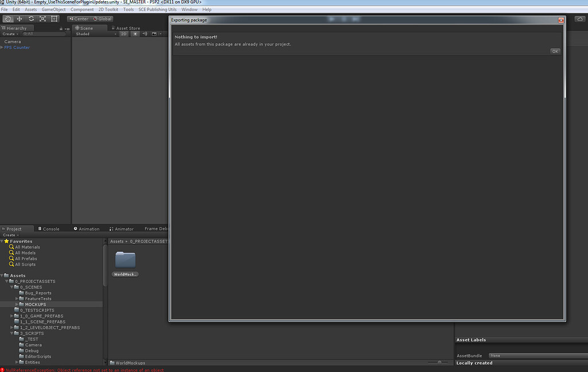Open the GameObject menu
Image resolution: width=588 pixels, height=372 pixels.
pos(55,9)
